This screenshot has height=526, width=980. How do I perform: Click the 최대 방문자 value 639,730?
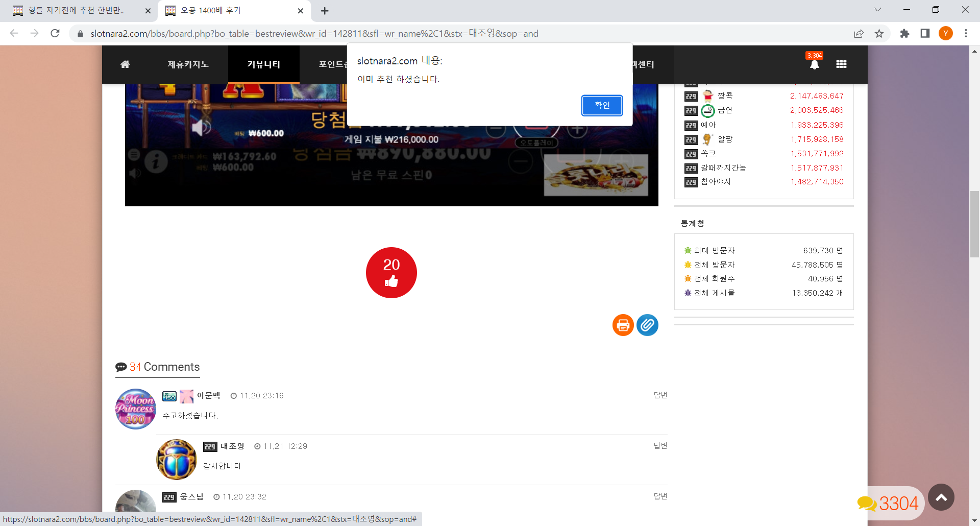(823, 250)
